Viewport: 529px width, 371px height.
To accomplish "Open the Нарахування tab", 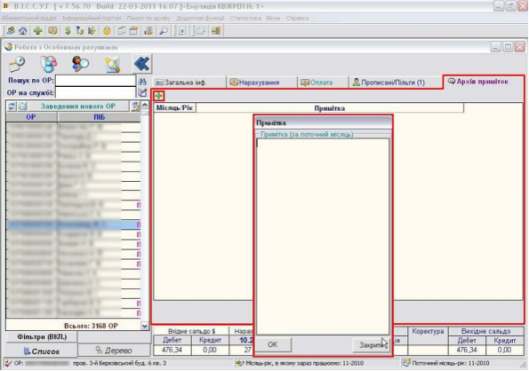I will (x=258, y=82).
